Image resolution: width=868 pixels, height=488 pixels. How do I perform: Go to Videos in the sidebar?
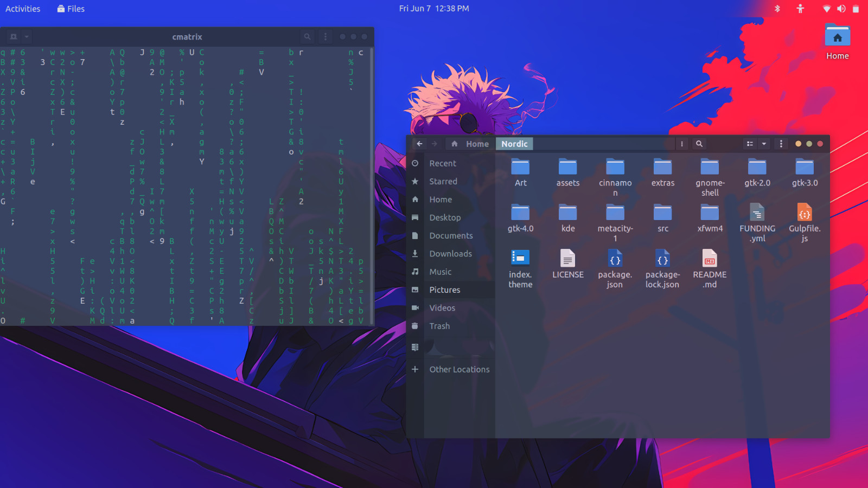coord(450,308)
